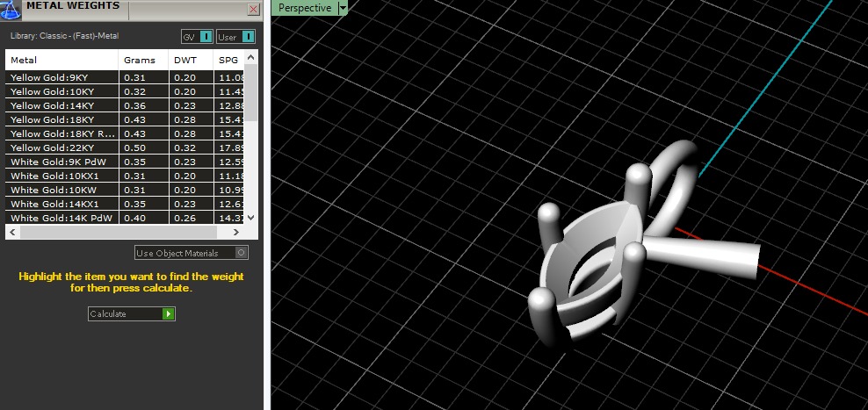This screenshot has width=868, height=410.
Task: Click 0.26 DWT value for 14K PdW
Action: [184, 218]
